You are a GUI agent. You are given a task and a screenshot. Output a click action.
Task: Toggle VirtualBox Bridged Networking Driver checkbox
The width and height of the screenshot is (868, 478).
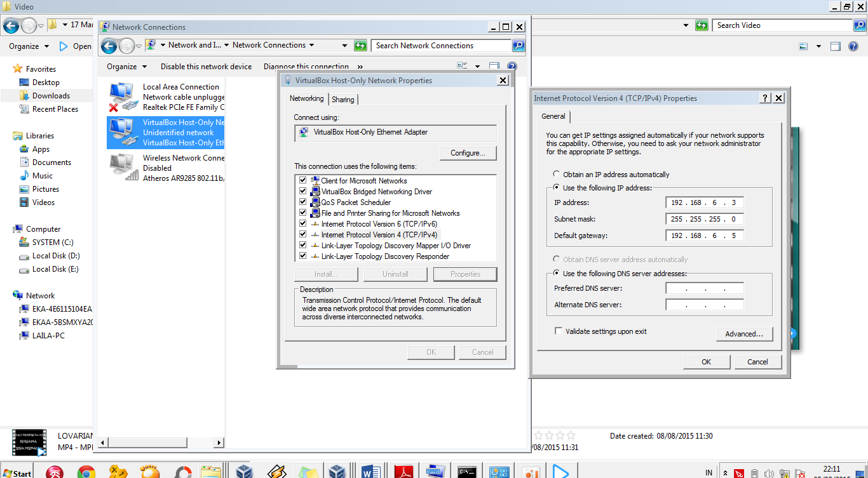click(302, 192)
